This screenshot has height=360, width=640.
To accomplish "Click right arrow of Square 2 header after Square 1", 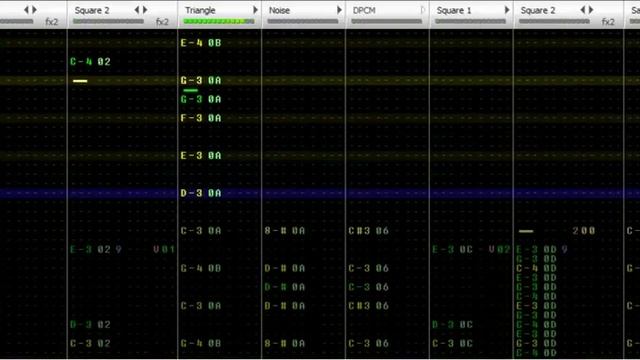I will click(x=591, y=10).
